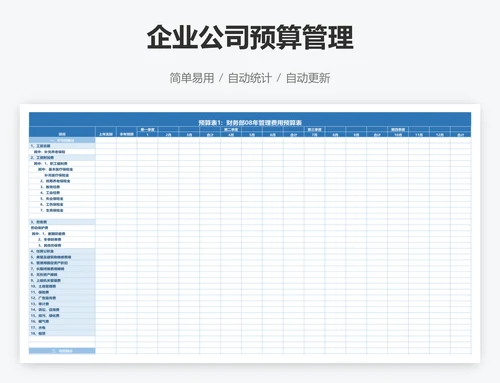The height and width of the screenshot is (383, 500).
Task: Select the 5月 column header
Action: click(x=252, y=135)
